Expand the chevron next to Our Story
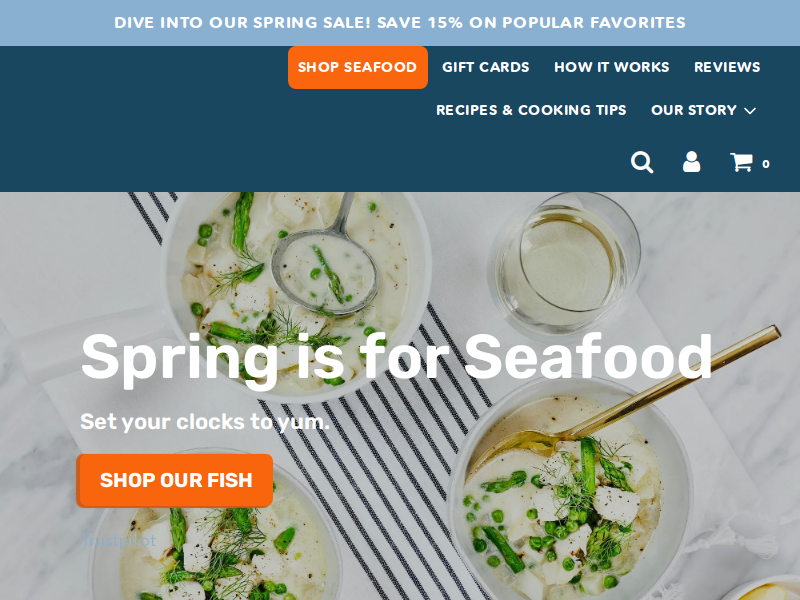The height and width of the screenshot is (600, 800). (749, 111)
